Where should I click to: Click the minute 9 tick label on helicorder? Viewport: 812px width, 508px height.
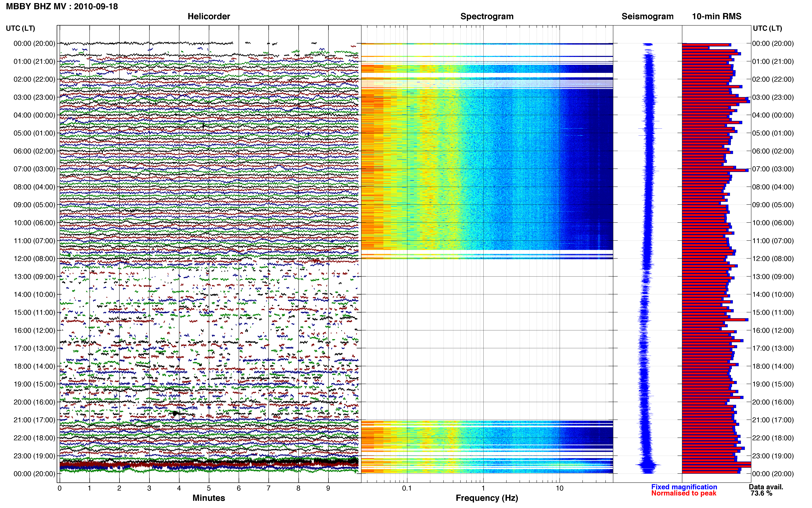tap(328, 488)
